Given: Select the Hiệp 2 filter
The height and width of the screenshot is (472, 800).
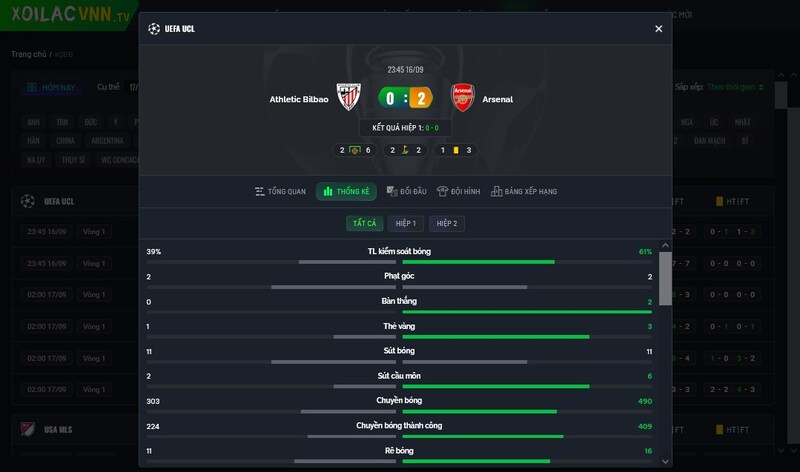Looking at the screenshot, I should (x=447, y=223).
